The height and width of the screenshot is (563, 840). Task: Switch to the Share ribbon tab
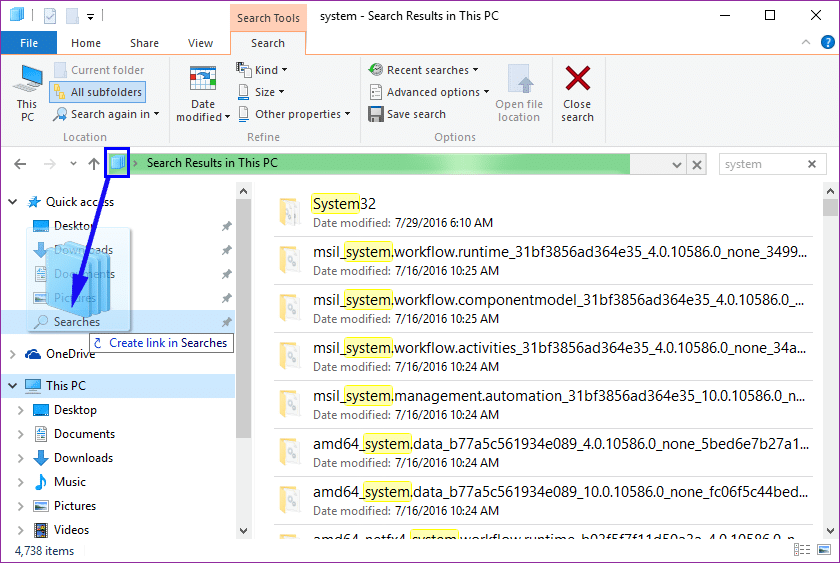pyautogui.click(x=144, y=43)
